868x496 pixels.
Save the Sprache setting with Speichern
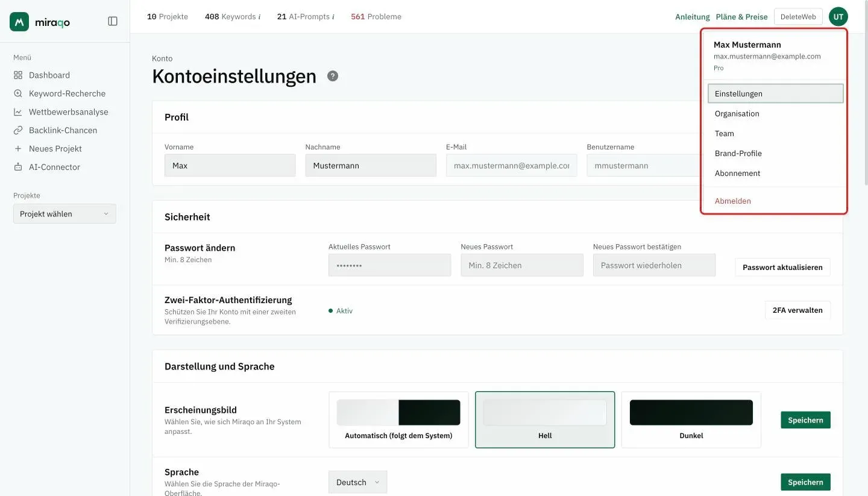point(805,482)
